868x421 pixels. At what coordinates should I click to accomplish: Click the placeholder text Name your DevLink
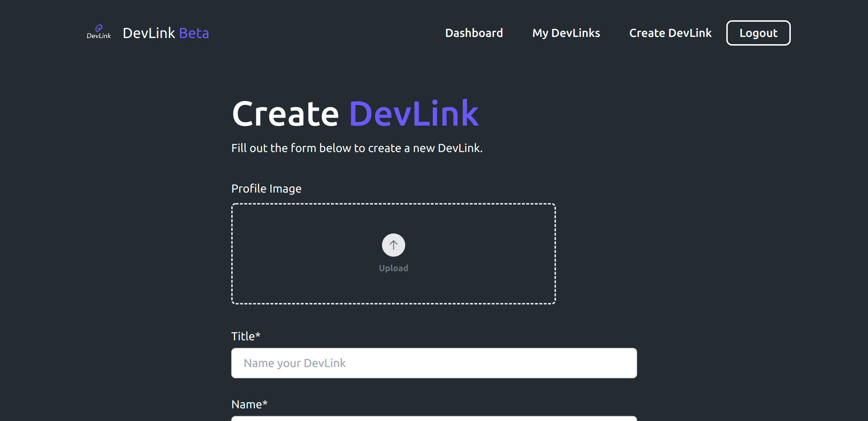click(x=295, y=363)
